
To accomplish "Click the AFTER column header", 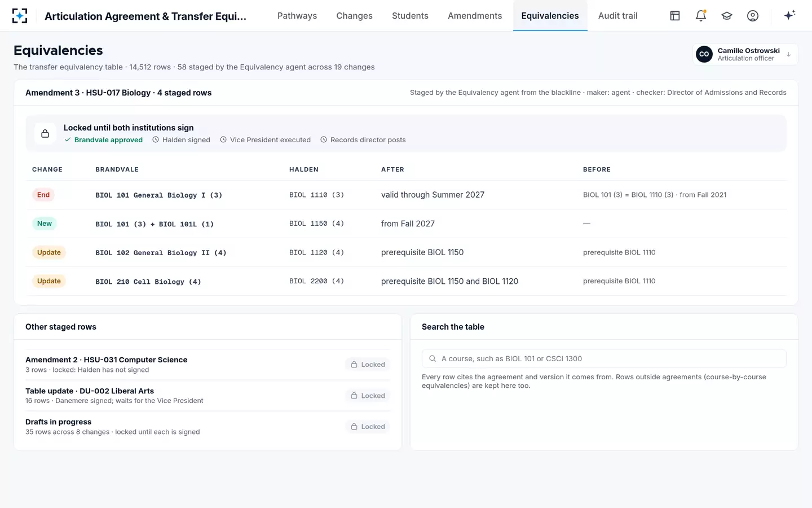I will point(392,169).
